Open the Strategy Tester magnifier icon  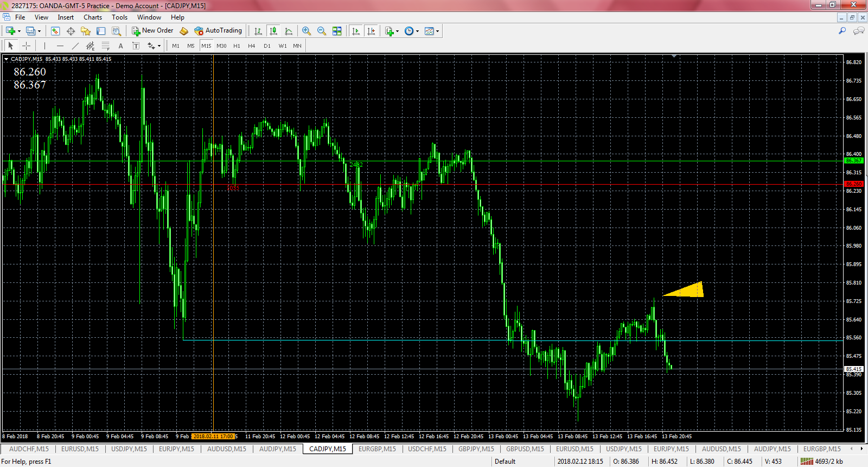tap(116, 31)
